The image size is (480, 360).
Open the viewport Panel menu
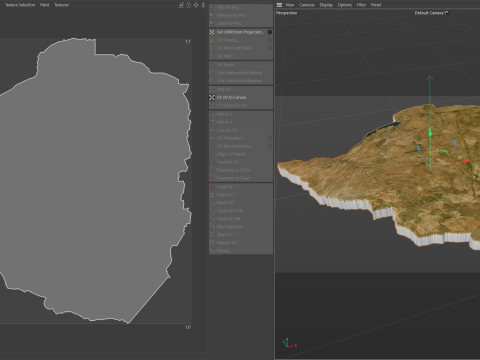pos(376,5)
